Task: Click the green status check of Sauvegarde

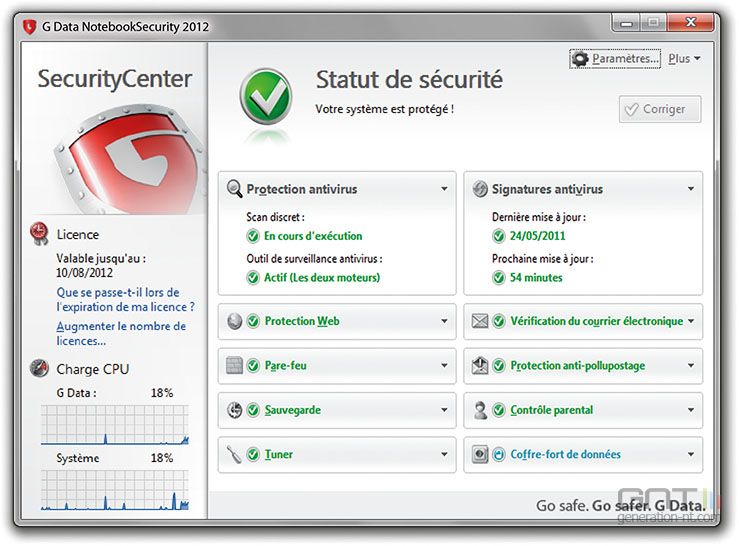Action: (x=254, y=410)
